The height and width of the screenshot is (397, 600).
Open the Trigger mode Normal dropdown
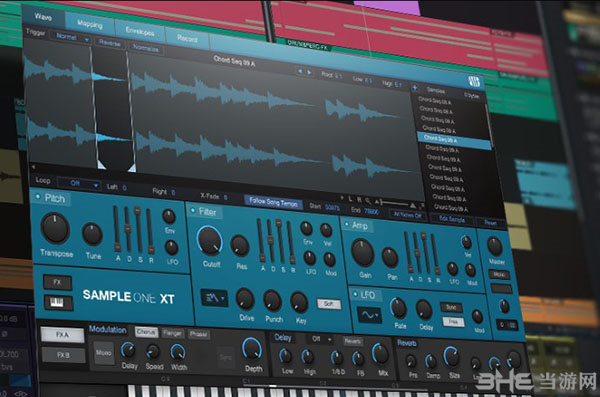(71, 37)
